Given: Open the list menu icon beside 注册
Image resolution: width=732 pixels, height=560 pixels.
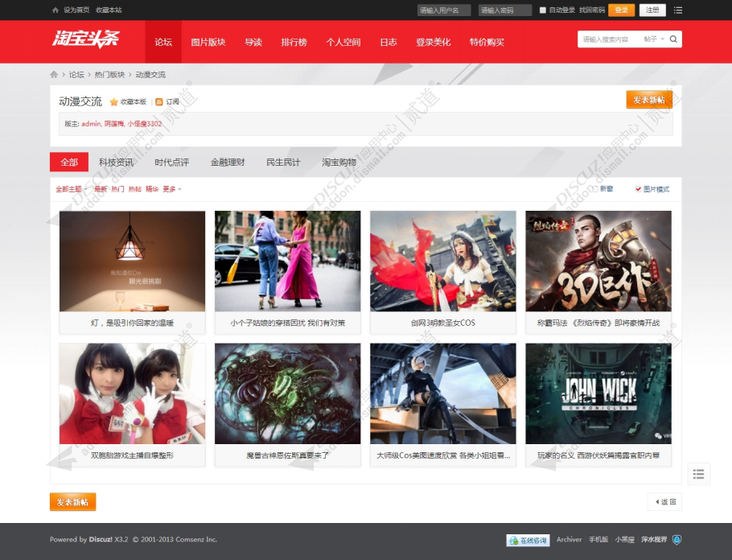Looking at the screenshot, I should coord(678,10).
